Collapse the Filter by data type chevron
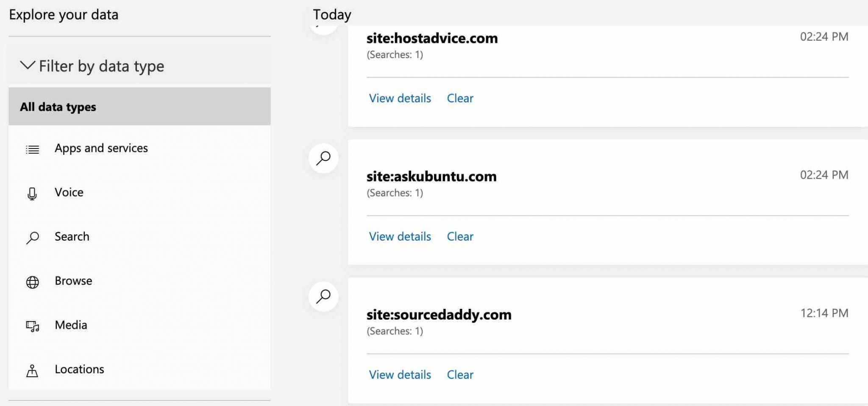 click(28, 65)
